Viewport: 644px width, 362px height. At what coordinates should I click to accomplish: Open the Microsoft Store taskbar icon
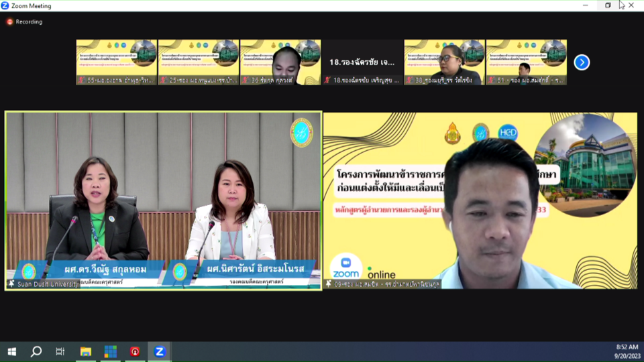click(110, 352)
